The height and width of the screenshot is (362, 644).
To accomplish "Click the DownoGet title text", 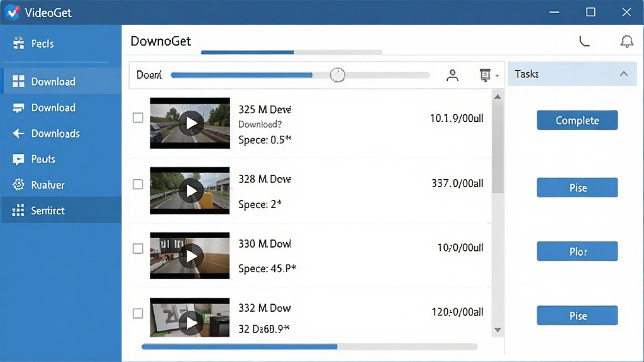I will tap(160, 41).
